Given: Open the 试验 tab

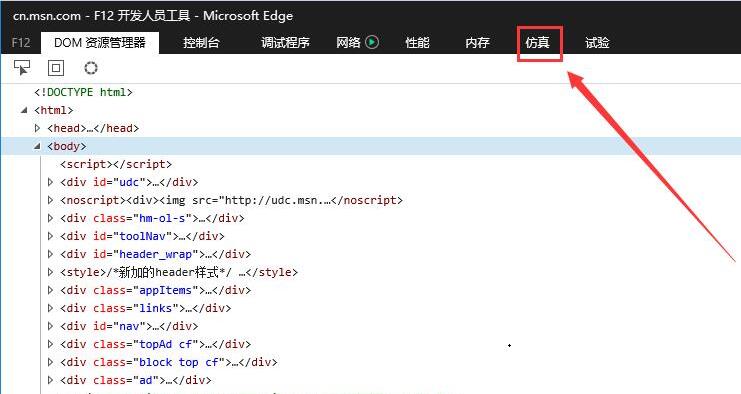Looking at the screenshot, I should [597, 43].
